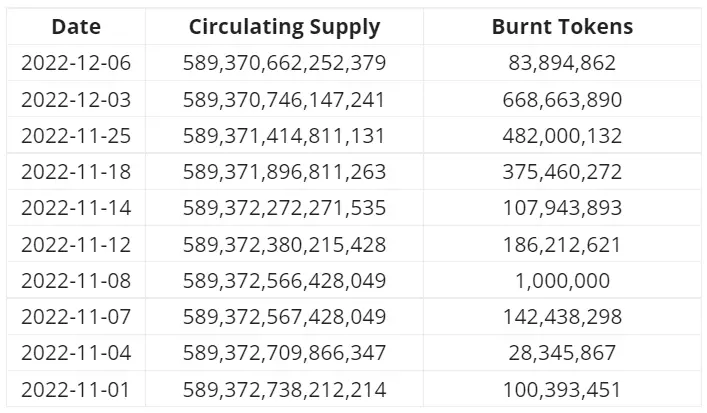The width and height of the screenshot is (707, 413).
Task: Click supply value 589,372,272,271,535
Action: 285,208
